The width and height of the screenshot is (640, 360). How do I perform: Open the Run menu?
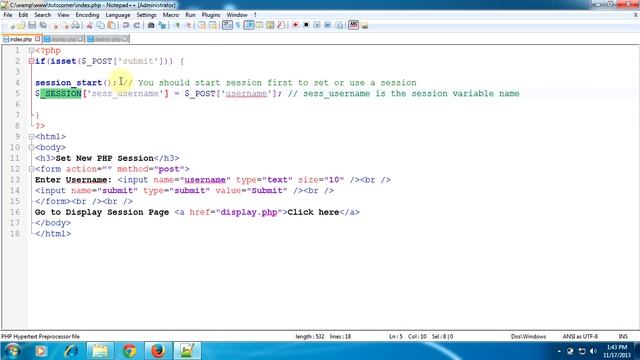pos(190,15)
